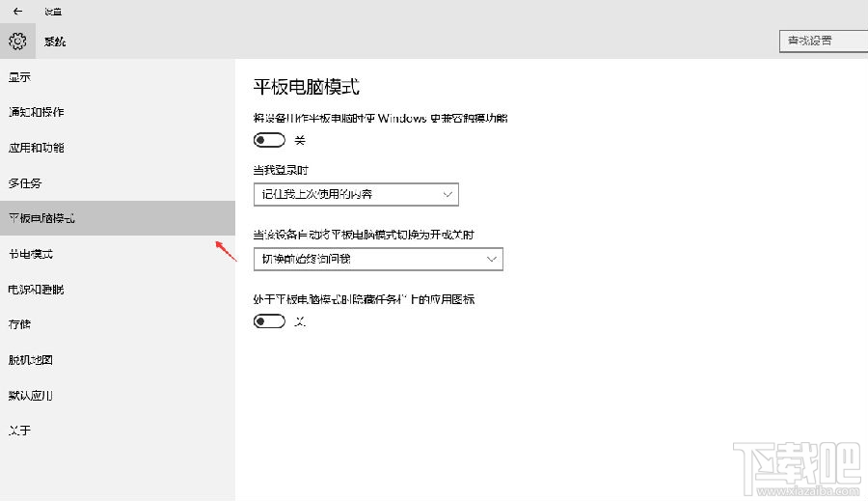Click the 查找设置 search field
The image size is (868, 501).
[824, 41]
